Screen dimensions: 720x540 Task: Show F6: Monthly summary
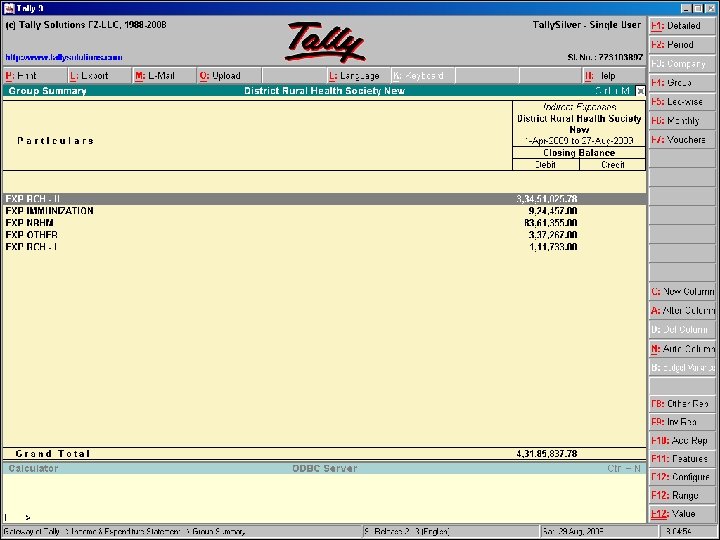[x=682, y=121]
